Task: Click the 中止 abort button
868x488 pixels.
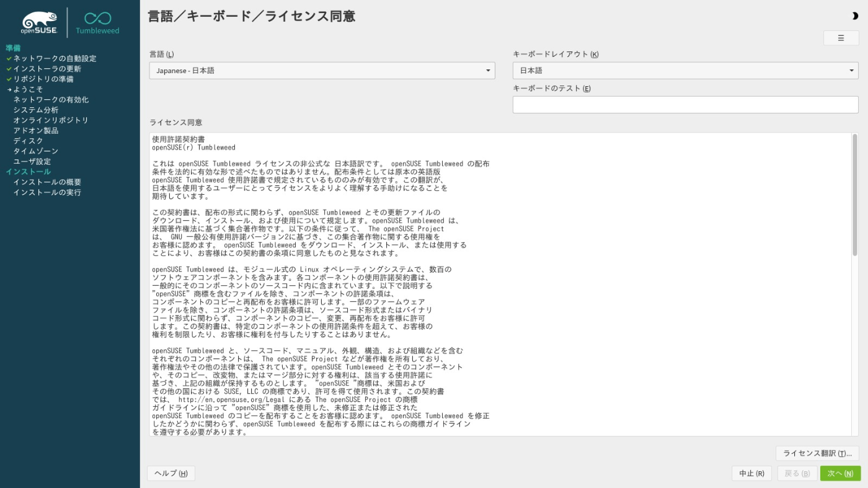Action: click(x=751, y=473)
